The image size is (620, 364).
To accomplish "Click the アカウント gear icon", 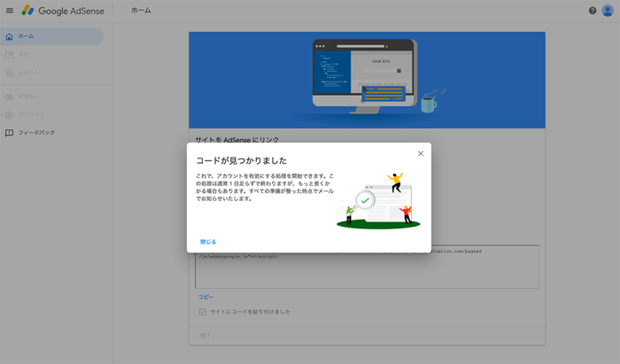I will point(9,115).
